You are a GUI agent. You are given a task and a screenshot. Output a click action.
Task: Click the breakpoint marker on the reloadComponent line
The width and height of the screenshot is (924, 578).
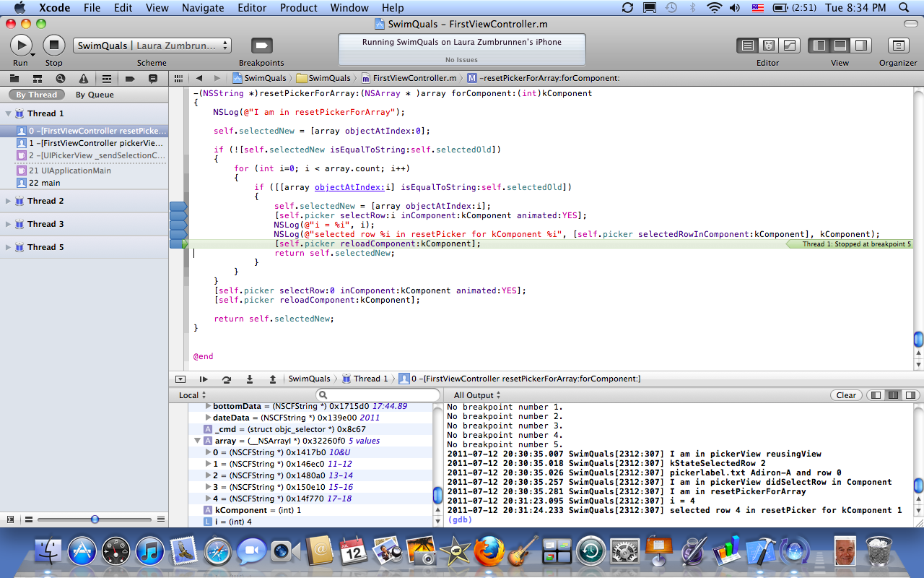pyautogui.click(x=178, y=244)
